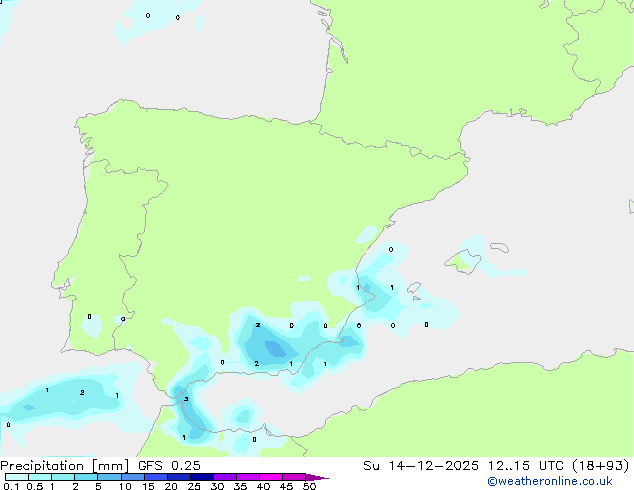
Task: Click the 'Precipitation [mm]' title text
Action: (65, 466)
